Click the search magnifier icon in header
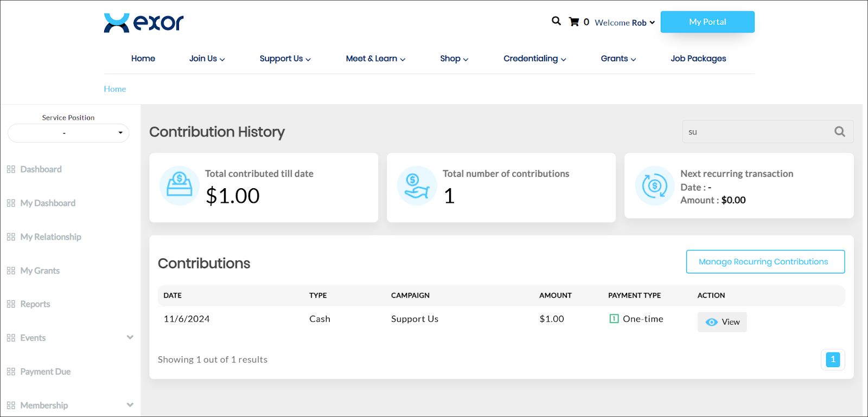The height and width of the screenshot is (417, 868). [556, 21]
